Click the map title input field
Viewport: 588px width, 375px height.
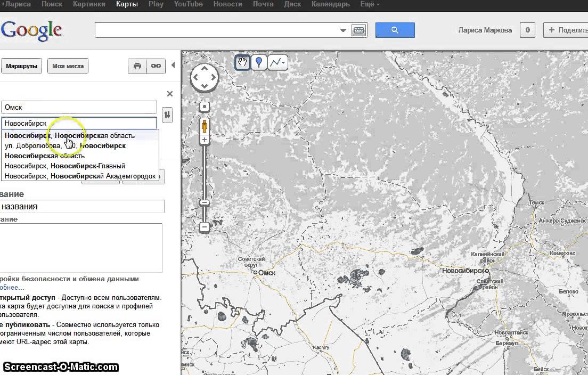click(x=81, y=207)
